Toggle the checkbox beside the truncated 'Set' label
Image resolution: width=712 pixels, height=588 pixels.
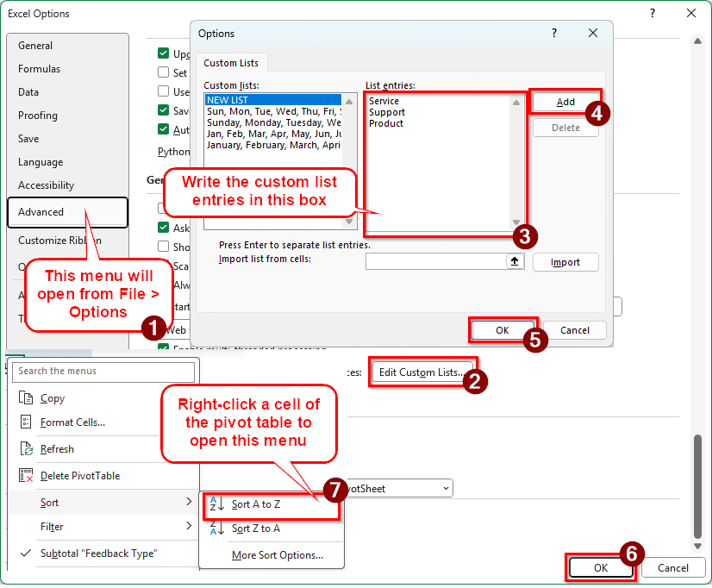[x=163, y=73]
